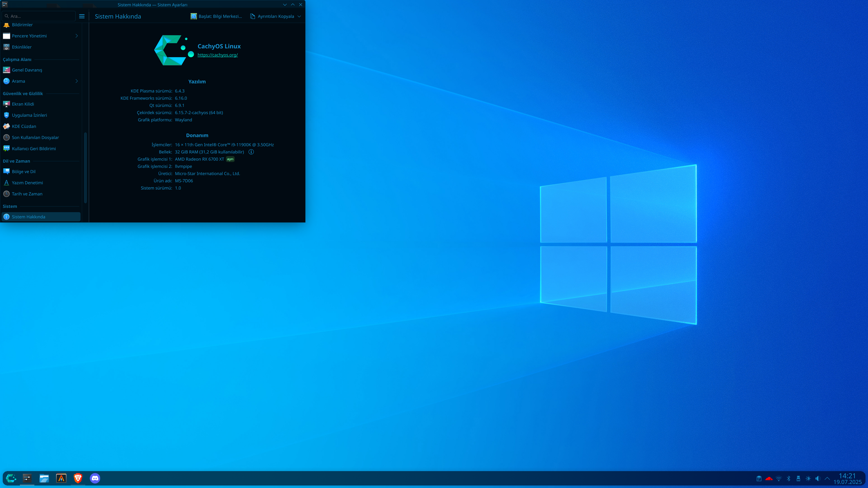Image resolution: width=868 pixels, height=488 pixels.
Task: Open the Brave browser
Action: 78,478
